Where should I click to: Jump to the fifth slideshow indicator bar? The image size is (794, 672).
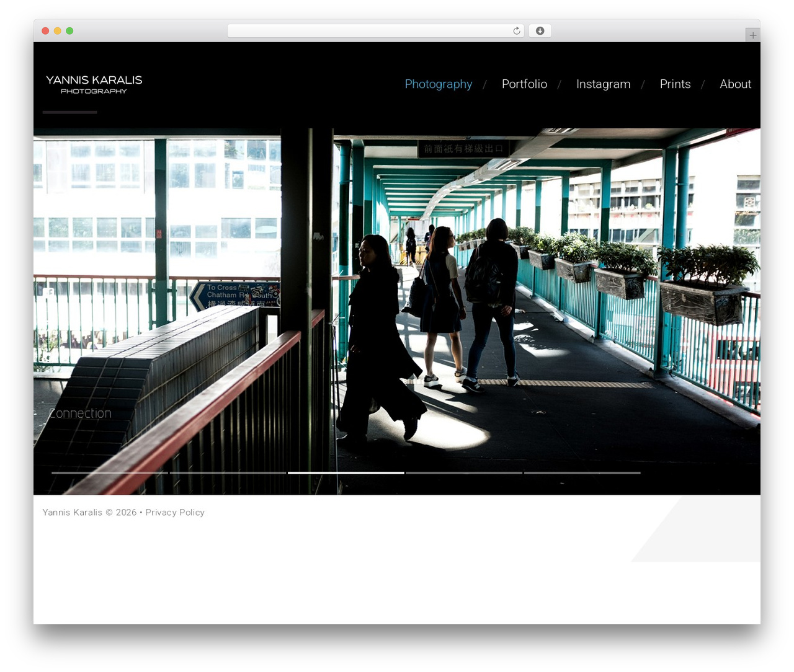(582, 473)
